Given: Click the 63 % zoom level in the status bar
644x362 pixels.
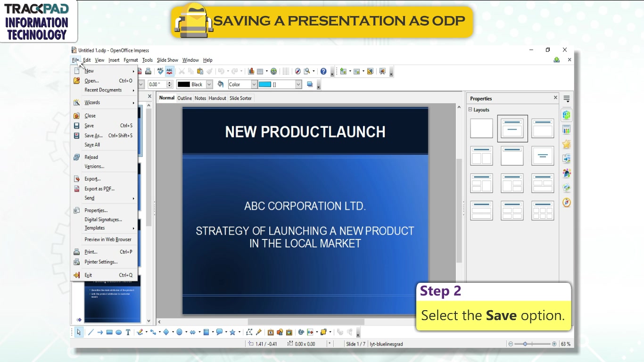Looking at the screenshot, I should [565, 344].
